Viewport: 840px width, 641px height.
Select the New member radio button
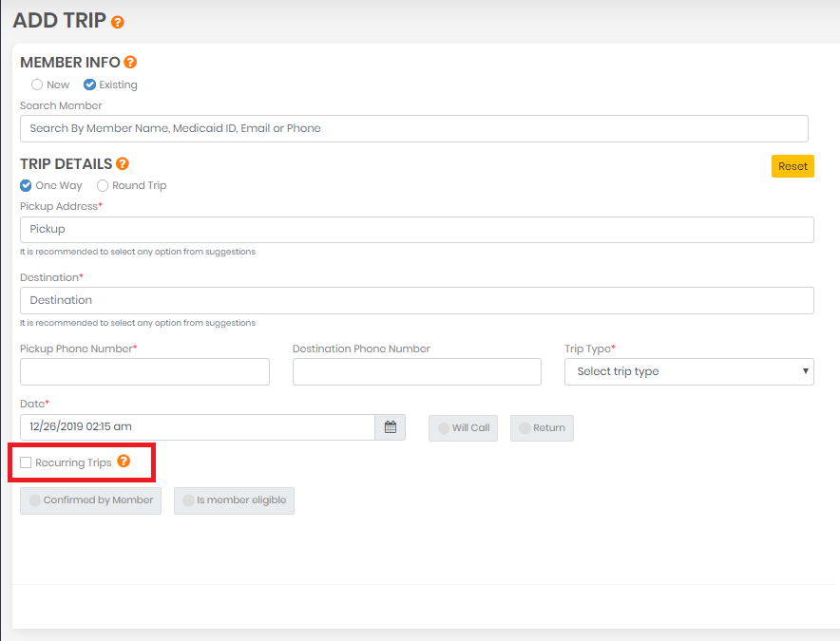click(36, 85)
